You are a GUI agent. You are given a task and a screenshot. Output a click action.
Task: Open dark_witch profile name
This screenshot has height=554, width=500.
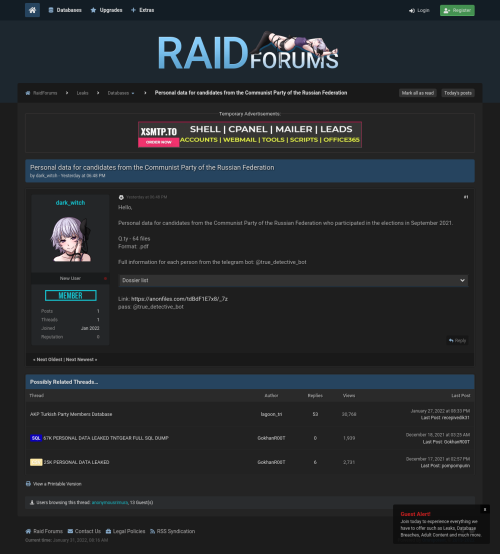tap(70, 203)
